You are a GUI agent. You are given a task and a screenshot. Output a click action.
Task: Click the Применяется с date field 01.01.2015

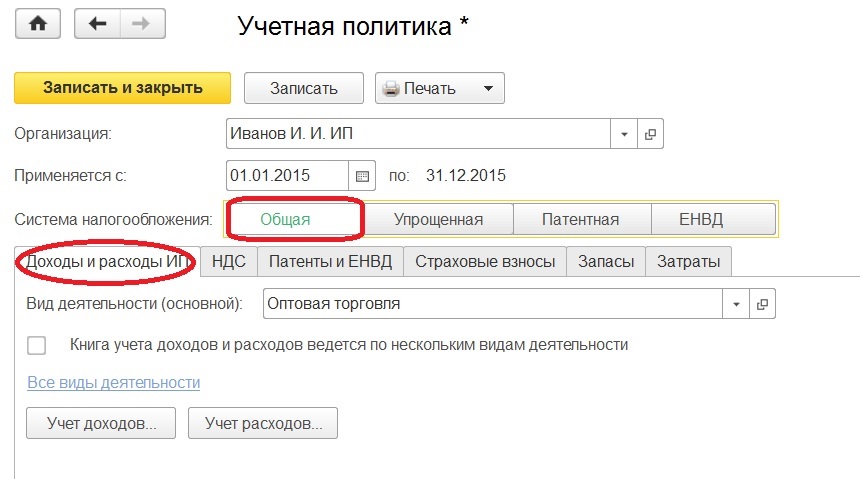[287, 176]
